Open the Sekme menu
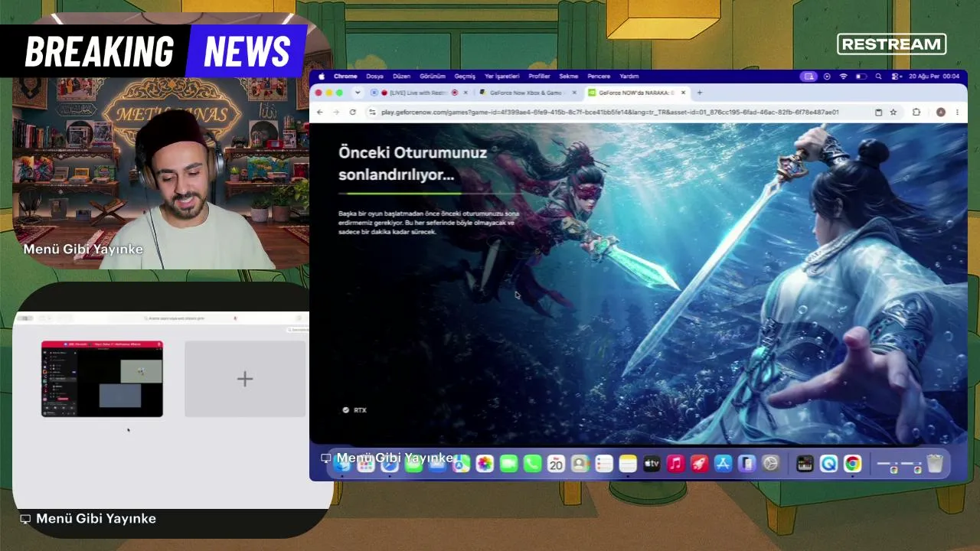Viewport: 980px width, 551px height. (x=569, y=77)
